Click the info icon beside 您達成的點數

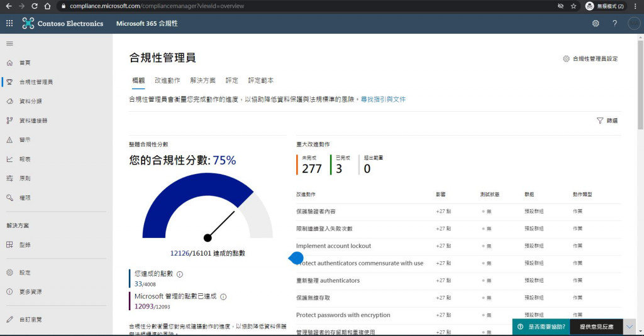(179, 274)
